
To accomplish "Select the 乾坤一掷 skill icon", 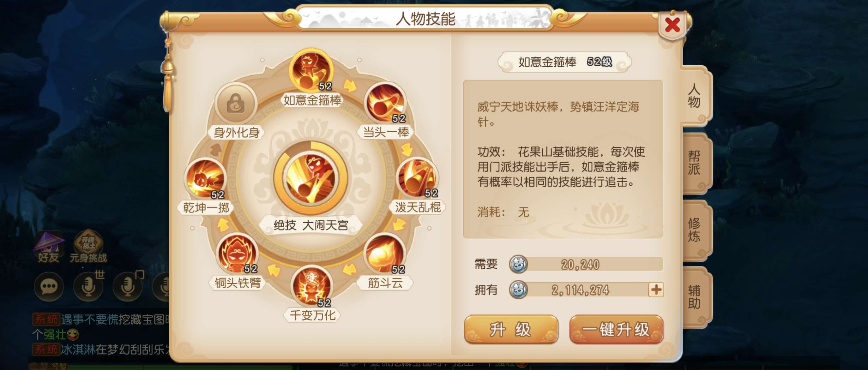I will [x=206, y=178].
